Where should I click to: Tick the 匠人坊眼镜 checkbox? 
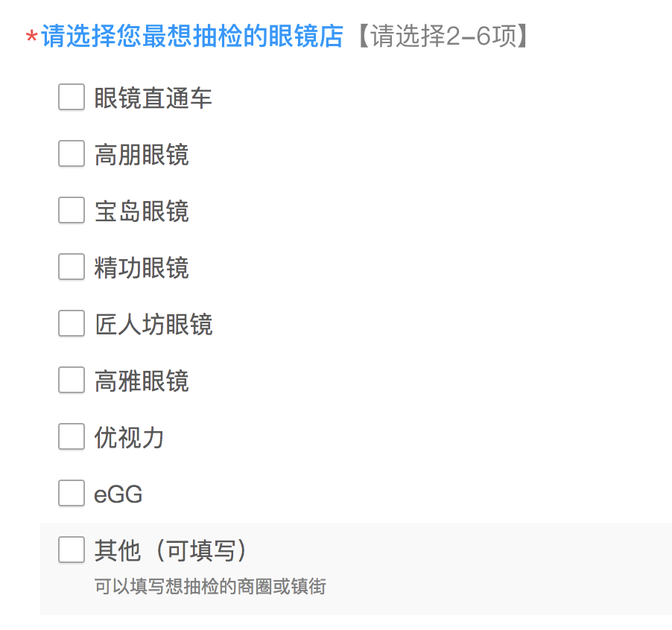pyautogui.click(x=71, y=323)
